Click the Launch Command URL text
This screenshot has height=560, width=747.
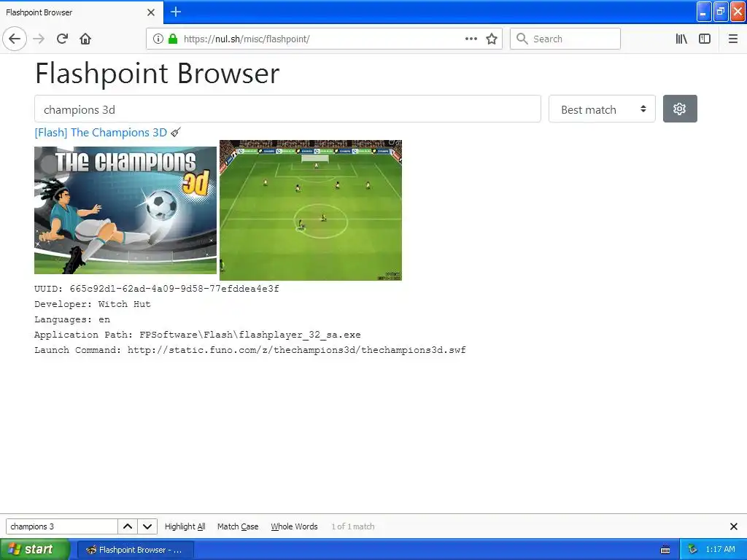click(297, 350)
